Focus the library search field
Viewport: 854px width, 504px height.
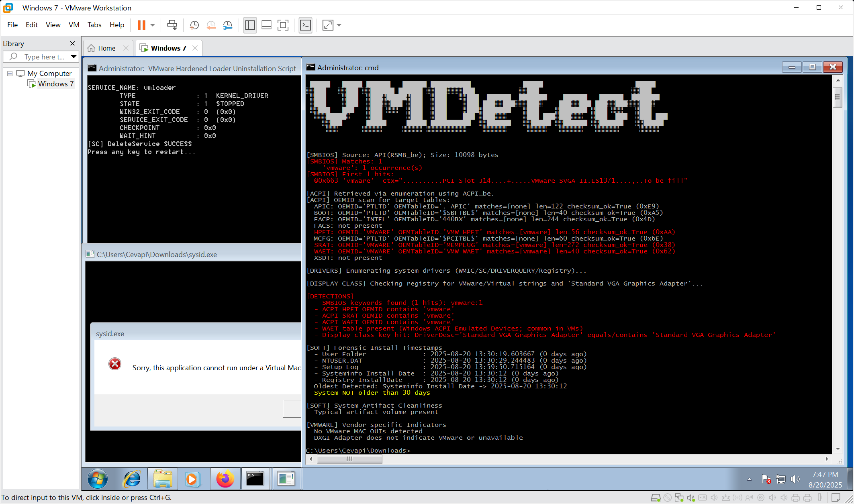coord(44,57)
